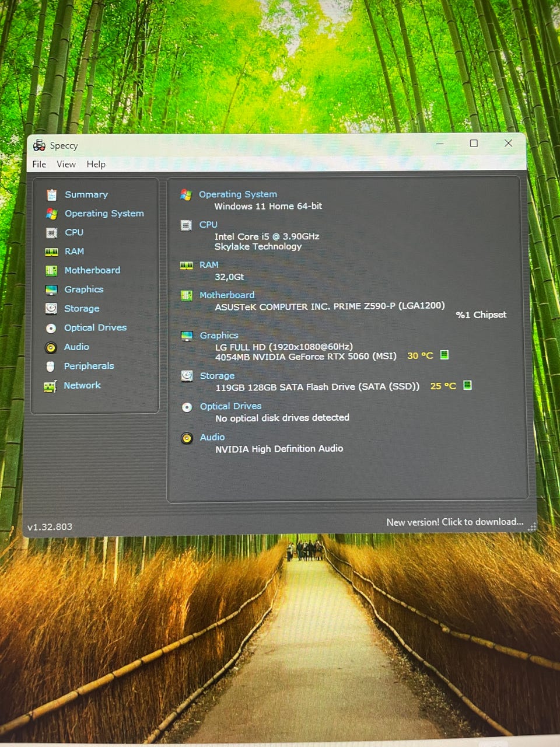Click the Audio heading link in summary
Viewport: 560px width, 747px height.
click(x=212, y=437)
